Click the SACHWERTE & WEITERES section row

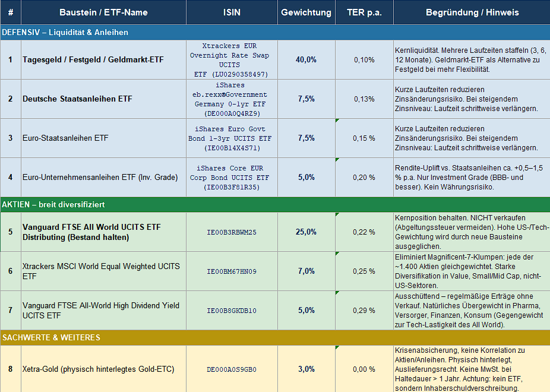(275, 337)
